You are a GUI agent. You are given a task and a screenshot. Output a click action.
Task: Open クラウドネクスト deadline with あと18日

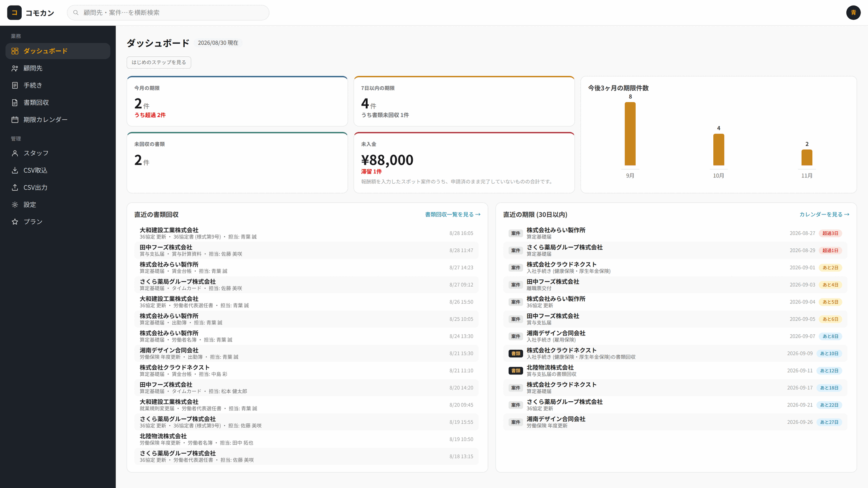(x=675, y=387)
